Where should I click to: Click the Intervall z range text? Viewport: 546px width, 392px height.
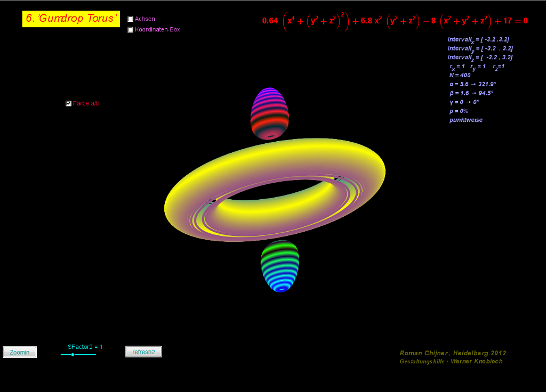point(480,58)
